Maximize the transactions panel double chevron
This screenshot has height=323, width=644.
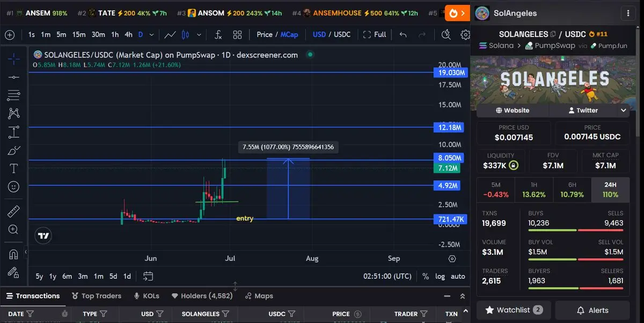tap(463, 296)
